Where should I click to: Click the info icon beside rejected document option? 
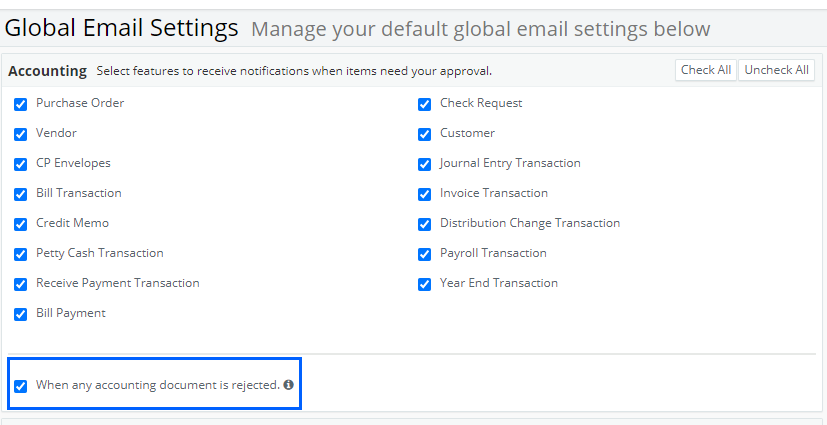click(289, 385)
